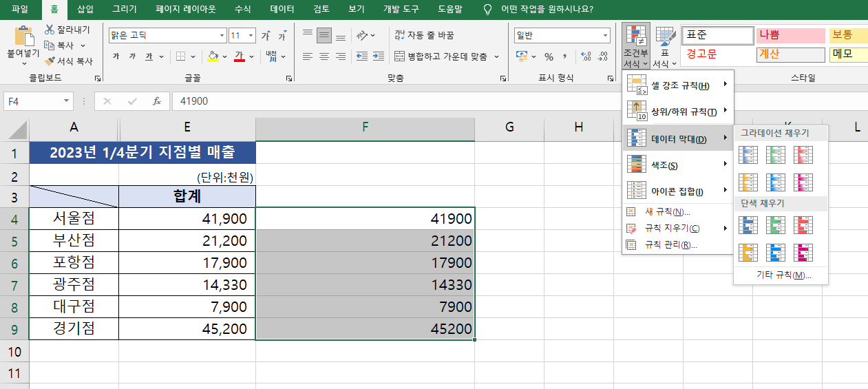Toggle italic 가 formatting button
Screen dimensions: 868x389
point(132,56)
